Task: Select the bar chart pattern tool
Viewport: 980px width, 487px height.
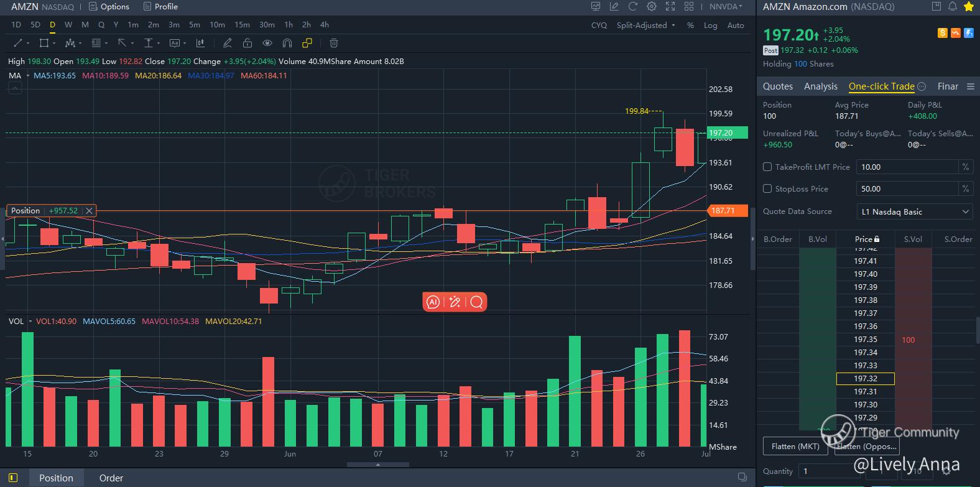Action: pos(200,43)
